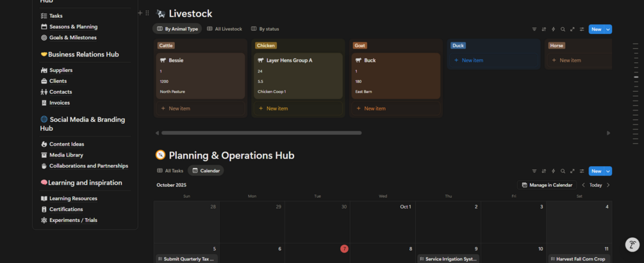Switch to All Livestock tab
The height and width of the screenshot is (263, 644).
[224, 29]
